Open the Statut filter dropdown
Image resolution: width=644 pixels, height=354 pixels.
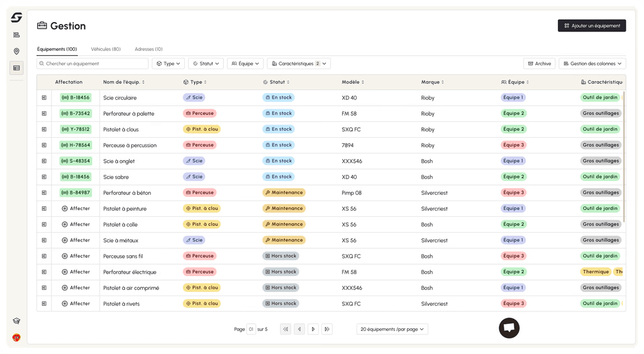tap(206, 64)
